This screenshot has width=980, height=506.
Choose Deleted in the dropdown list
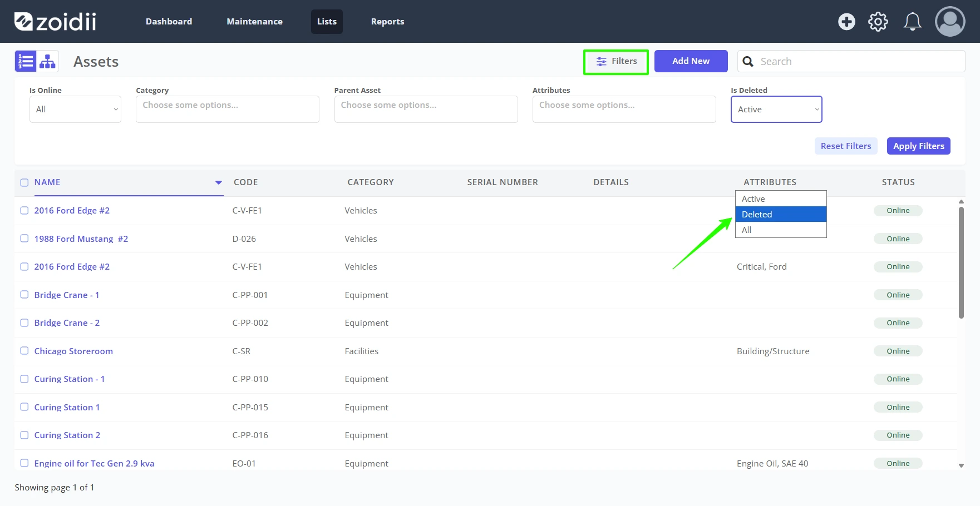[781, 214]
